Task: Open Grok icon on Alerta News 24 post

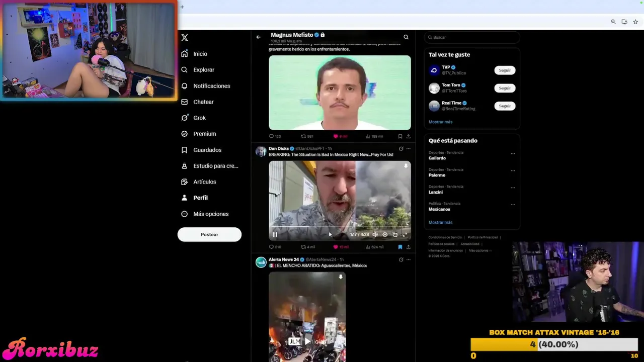Action: 401,259
